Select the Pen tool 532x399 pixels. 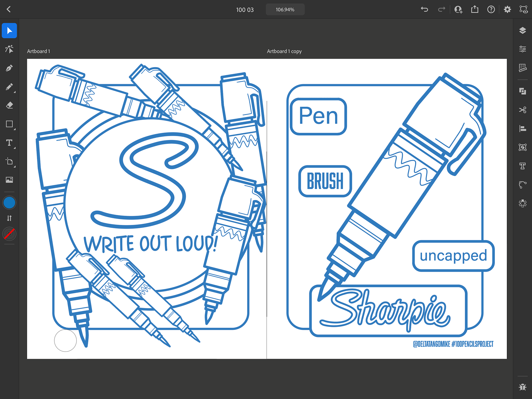[x=9, y=68]
